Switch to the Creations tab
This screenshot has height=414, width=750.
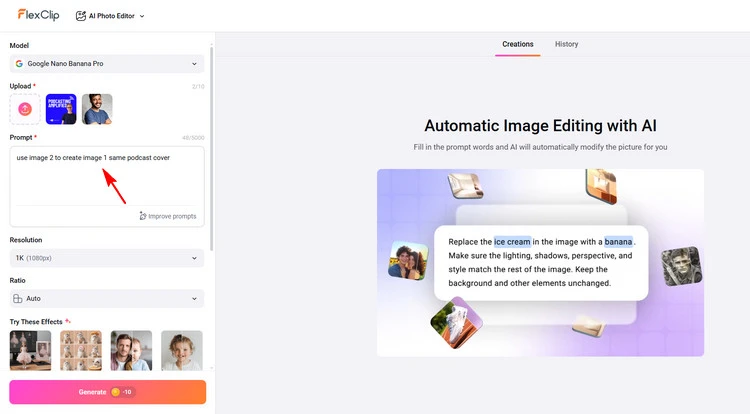click(x=518, y=44)
